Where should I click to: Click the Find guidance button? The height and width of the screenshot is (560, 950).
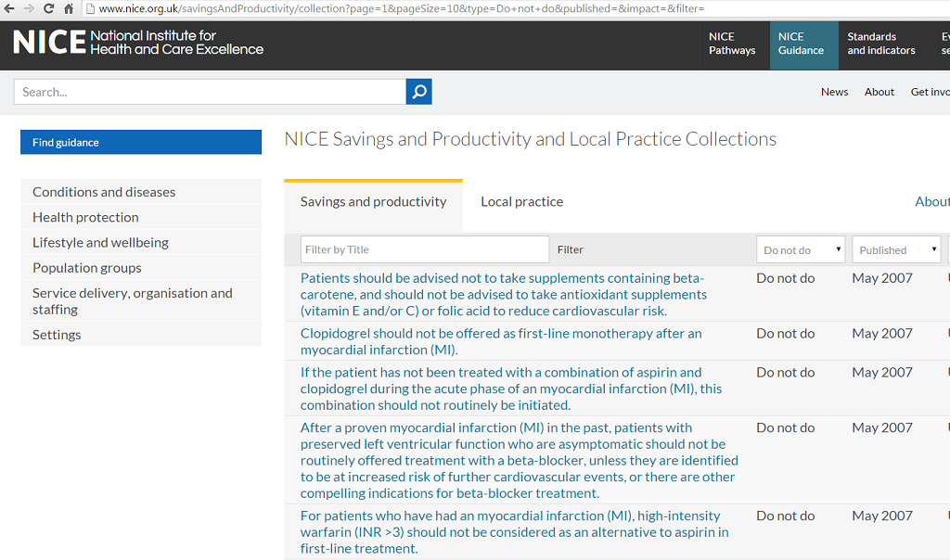141,142
